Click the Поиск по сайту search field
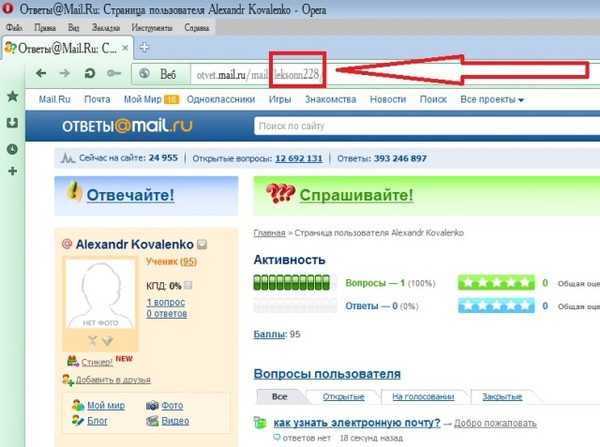 click(x=427, y=126)
